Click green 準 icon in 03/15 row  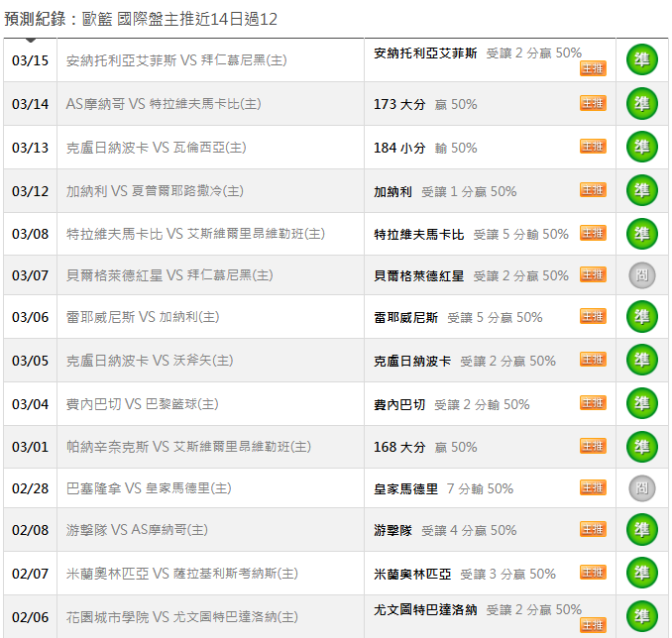(641, 59)
